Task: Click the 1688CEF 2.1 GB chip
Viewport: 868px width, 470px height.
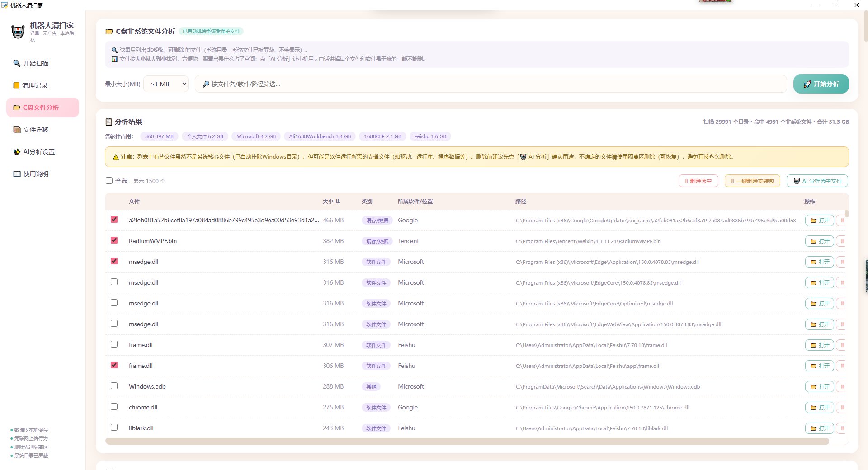Action: (x=382, y=136)
